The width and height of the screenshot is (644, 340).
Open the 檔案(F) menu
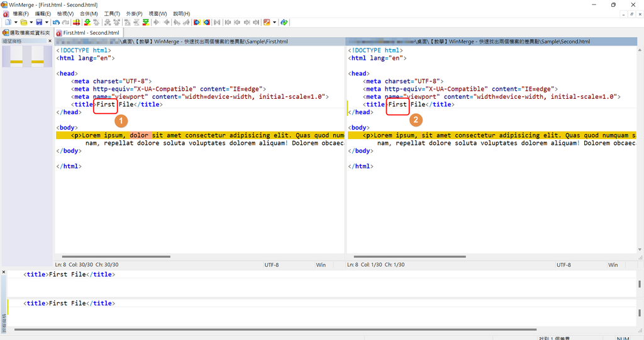[21, 13]
